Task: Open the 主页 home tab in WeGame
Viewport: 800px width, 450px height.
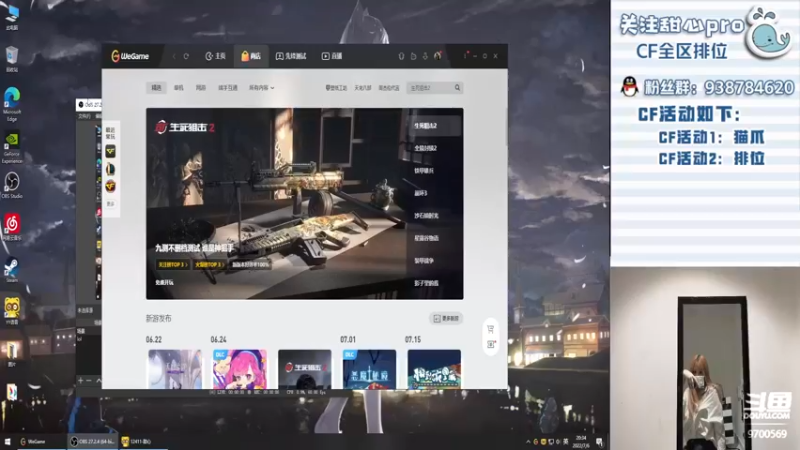Action: [215, 56]
